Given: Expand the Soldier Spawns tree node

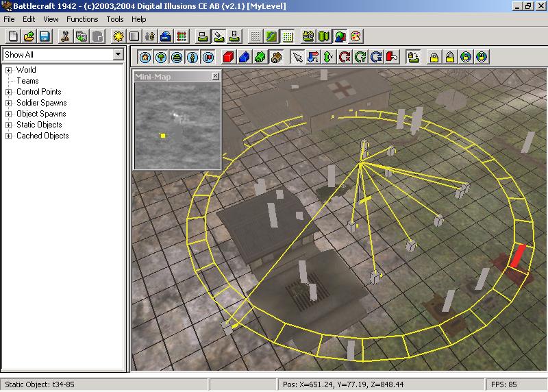Looking at the screenshot, I should 8,103.
